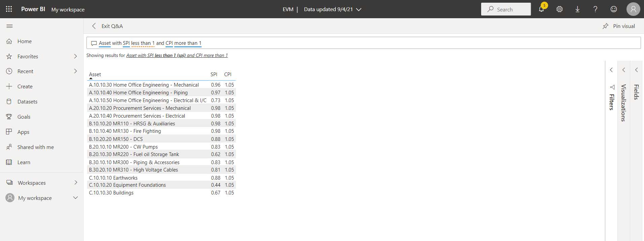Click SPI value 0.73 in Electrical & I/C row
The image size is (644, 241).
pyautogui.click(x=216, y=100)
